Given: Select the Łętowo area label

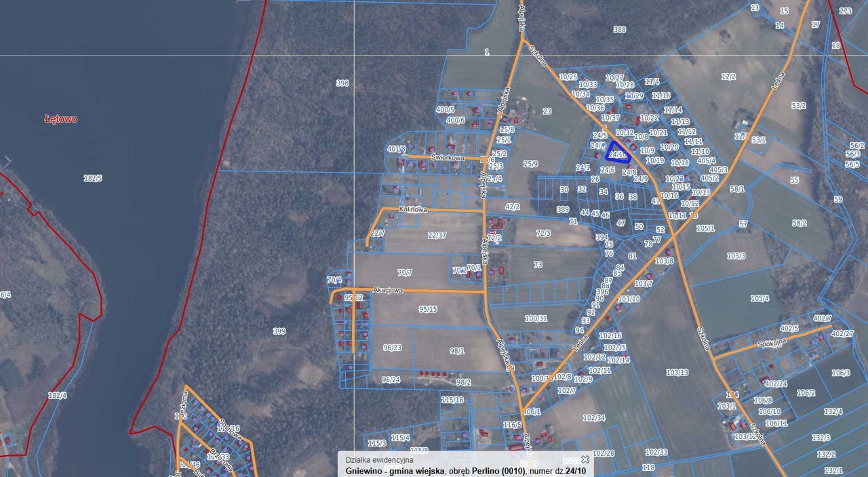Looking at the screenshot, I should point(61,119).
